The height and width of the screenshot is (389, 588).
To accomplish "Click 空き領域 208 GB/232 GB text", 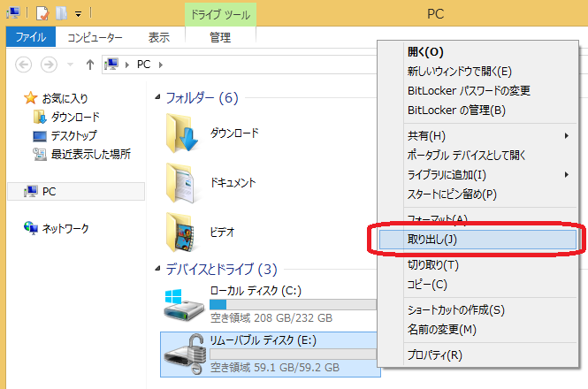I will tap(271, 318).
